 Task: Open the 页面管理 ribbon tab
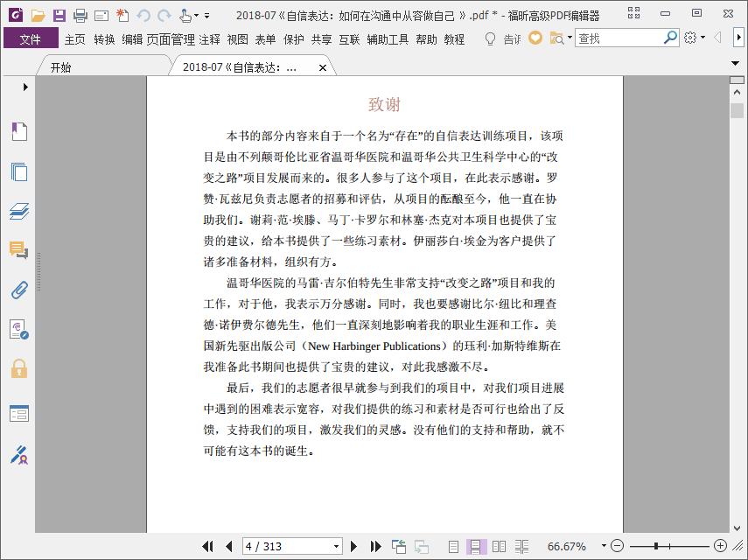171,39
